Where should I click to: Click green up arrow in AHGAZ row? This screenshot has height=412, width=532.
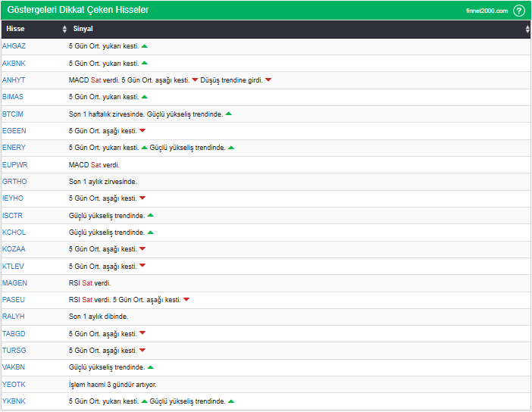tap(145, 46)
